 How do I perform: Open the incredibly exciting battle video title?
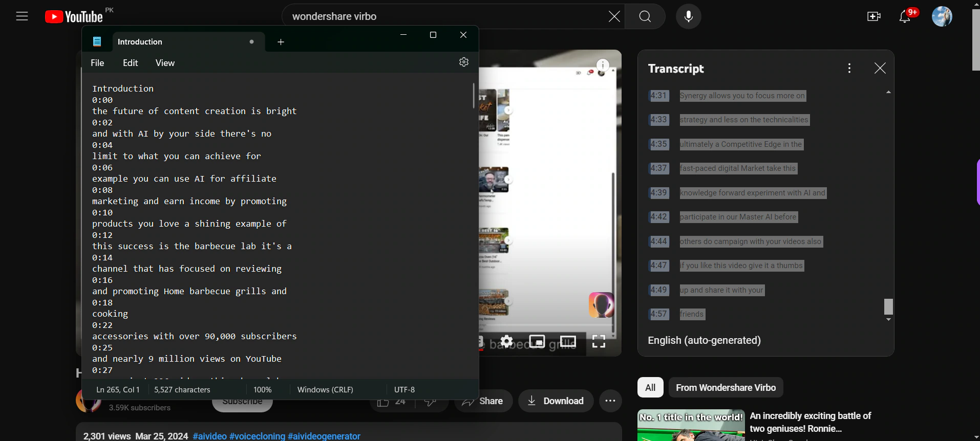(x=810, y=422)
